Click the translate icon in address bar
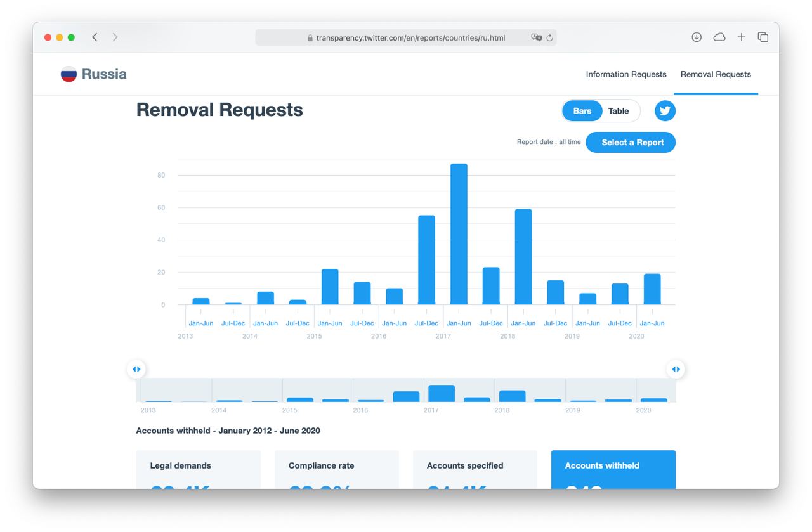The width and height of the screenshot is (812, 532). coord(537,37)
